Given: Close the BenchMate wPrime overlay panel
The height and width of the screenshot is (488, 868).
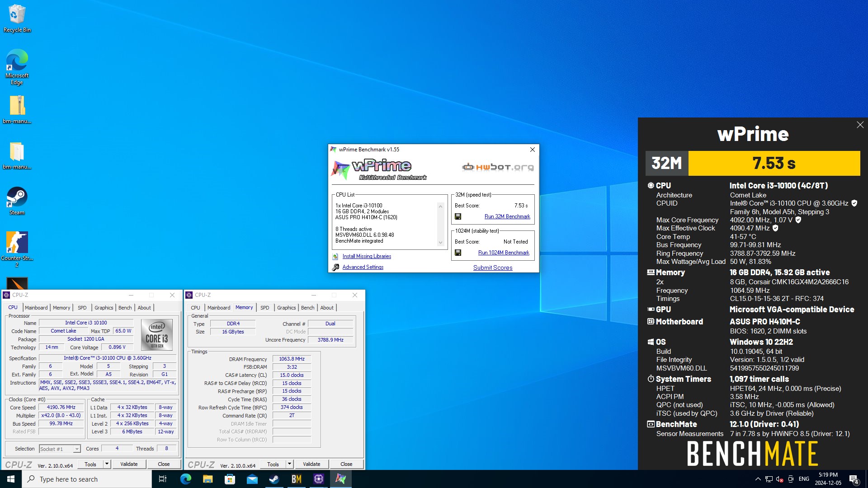Looking at the screenshot, I should pyautogui.click(x=860, y=125).
